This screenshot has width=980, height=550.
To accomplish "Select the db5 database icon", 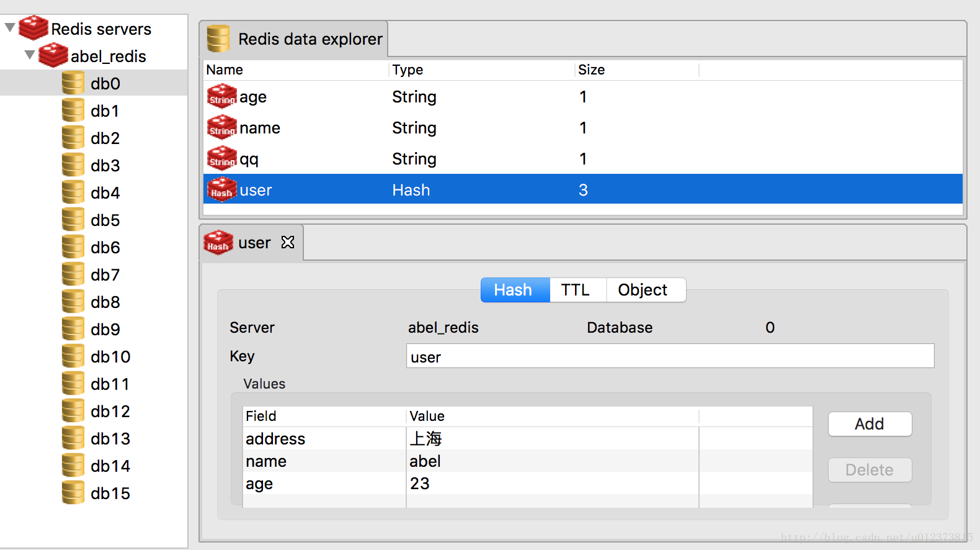I will click(73, 219).
